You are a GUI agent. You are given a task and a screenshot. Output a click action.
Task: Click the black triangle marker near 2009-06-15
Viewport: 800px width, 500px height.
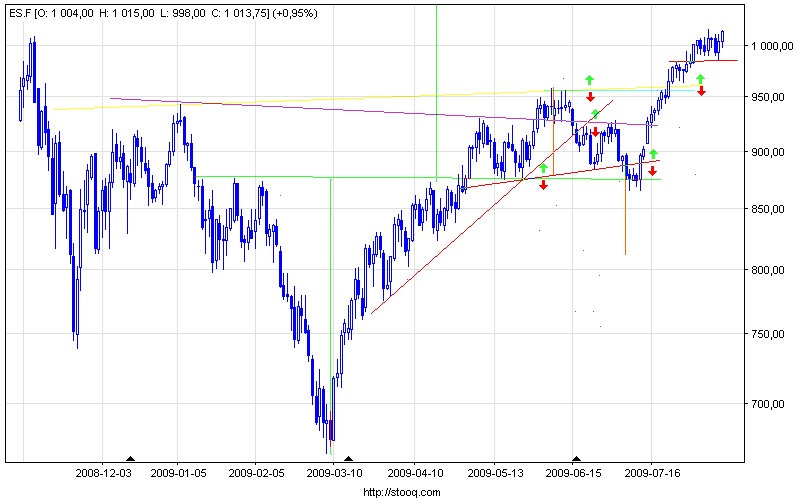click(x=576, y=459)
